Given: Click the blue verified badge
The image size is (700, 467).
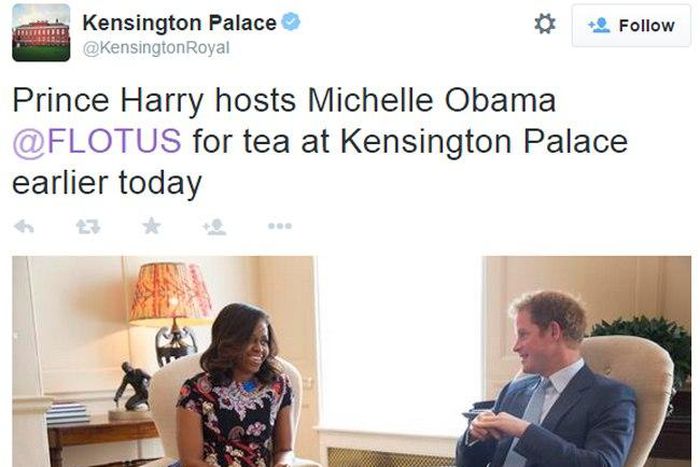Looking at the screenshot, I should point(291,22).
